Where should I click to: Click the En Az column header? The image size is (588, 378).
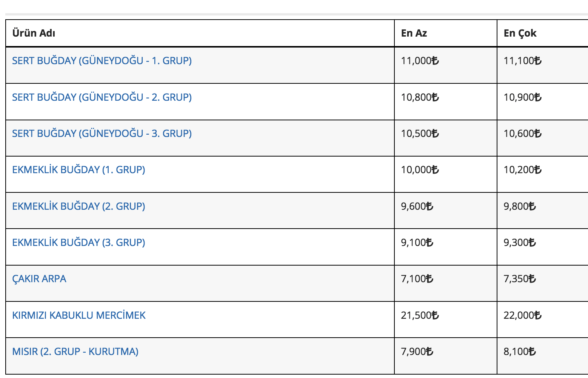[414, 33]
